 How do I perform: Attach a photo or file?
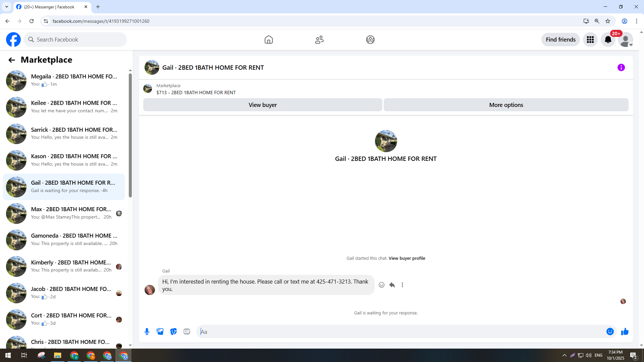pyautogui.click(x=160, y=331)
